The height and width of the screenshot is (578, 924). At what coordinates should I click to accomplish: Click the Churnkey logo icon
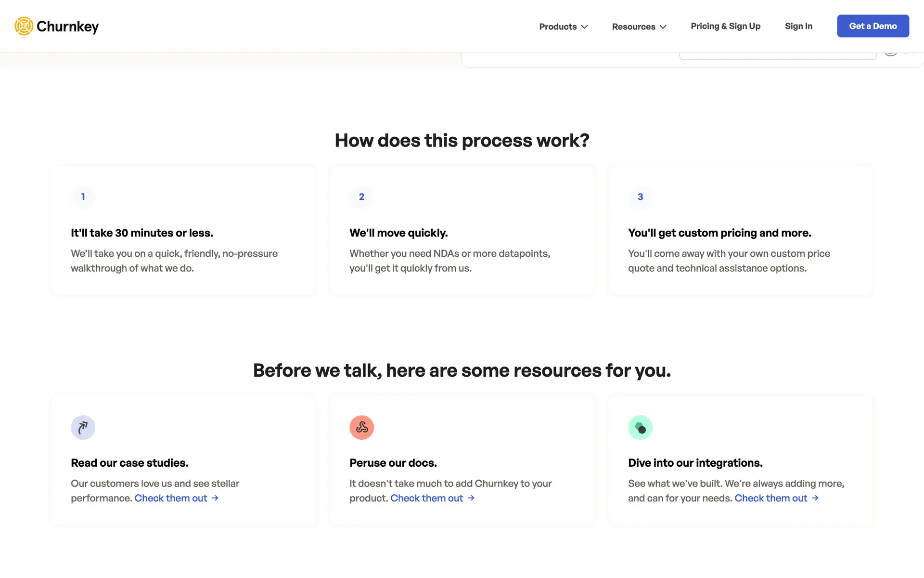pyautogui.click(x=24, y=26)
